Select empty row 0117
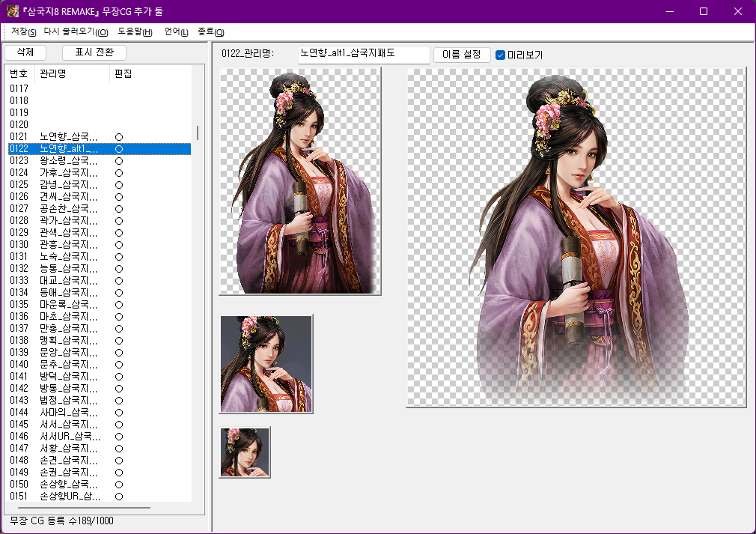Viewport: 756px width, 534px height. coord(100,89)
